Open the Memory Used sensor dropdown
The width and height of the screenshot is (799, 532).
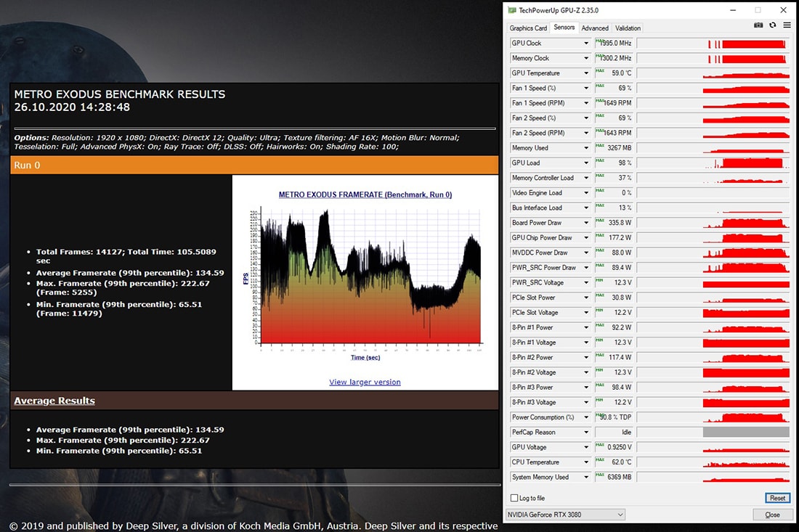[x=586, y=148]
